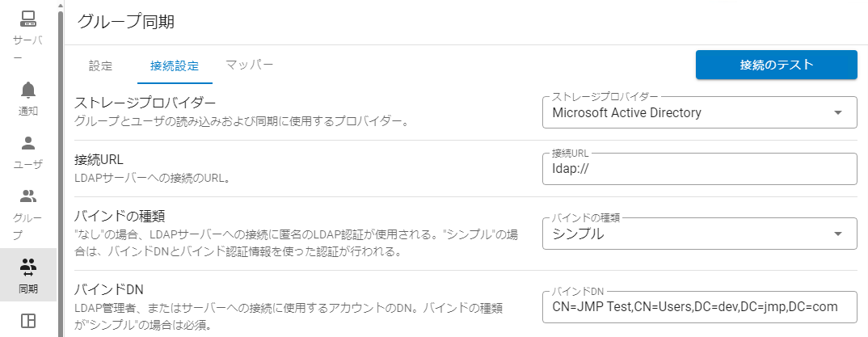Switch to the 設定 tab
The height and width of the screenshot is (337, 868).
pos(100,65)
